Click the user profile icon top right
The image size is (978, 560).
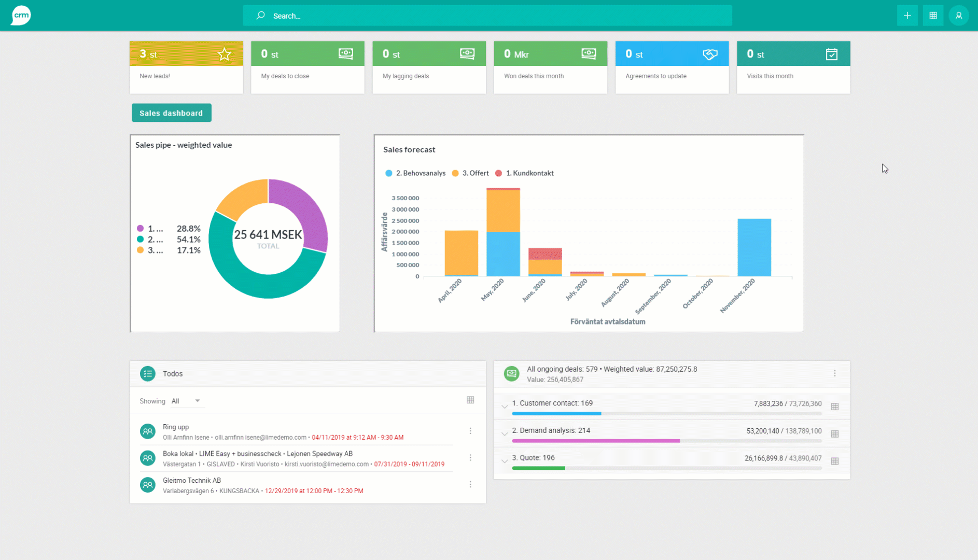click(x=958, y=15)
